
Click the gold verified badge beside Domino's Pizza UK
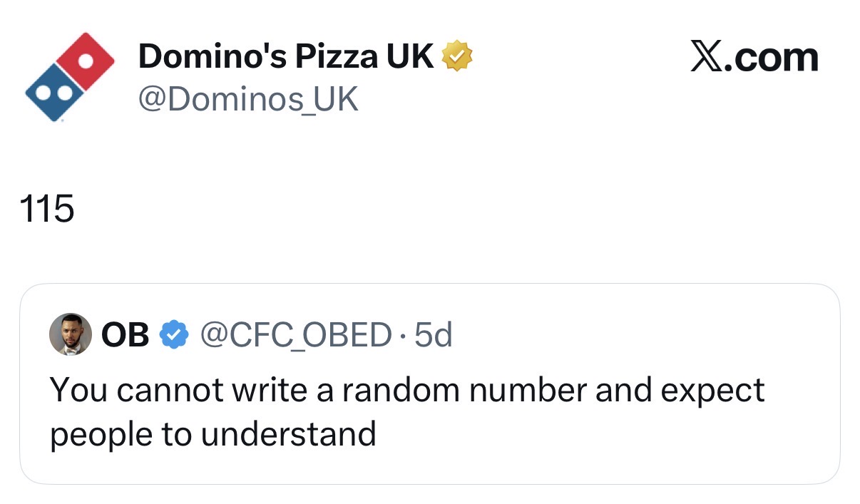(458, 56)
